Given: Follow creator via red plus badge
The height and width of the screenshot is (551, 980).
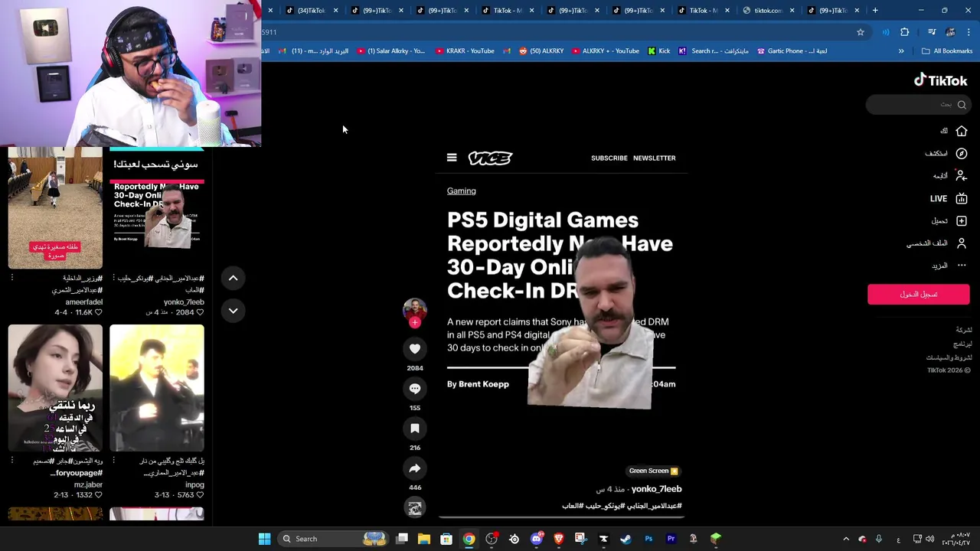Looking at the screenshot, I should coord(415,323).
